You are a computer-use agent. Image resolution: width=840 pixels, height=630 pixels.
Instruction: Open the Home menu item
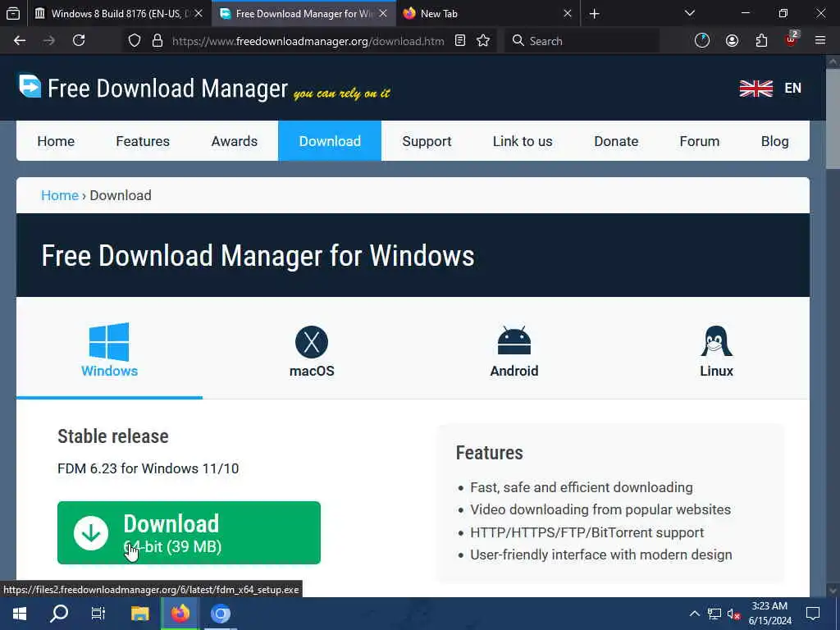pos(56,141)
